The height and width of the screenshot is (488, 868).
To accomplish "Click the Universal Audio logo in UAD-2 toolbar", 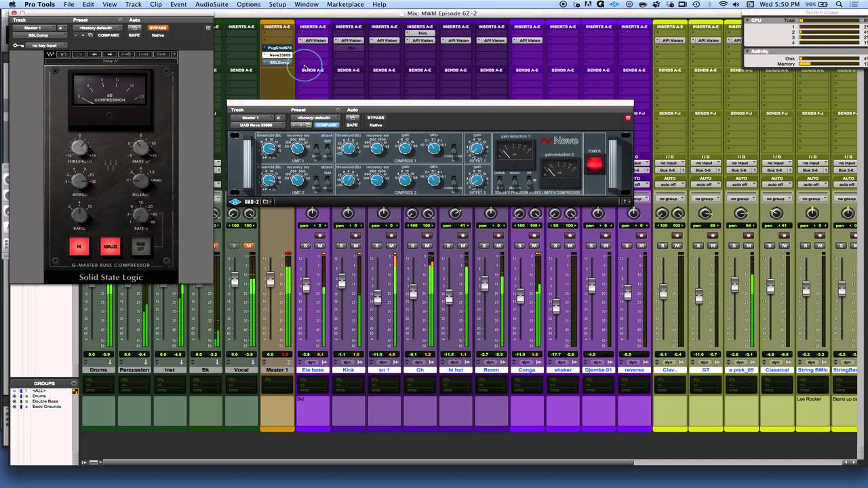I will coord(235,201).
